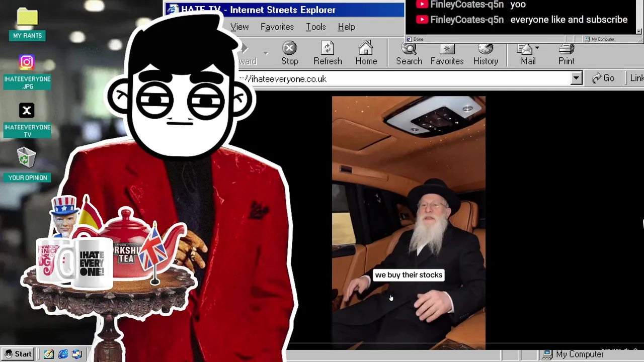This screenshot has height=362, width=644.
Task: Click the 'yoo' chat message
Action: 518,5
